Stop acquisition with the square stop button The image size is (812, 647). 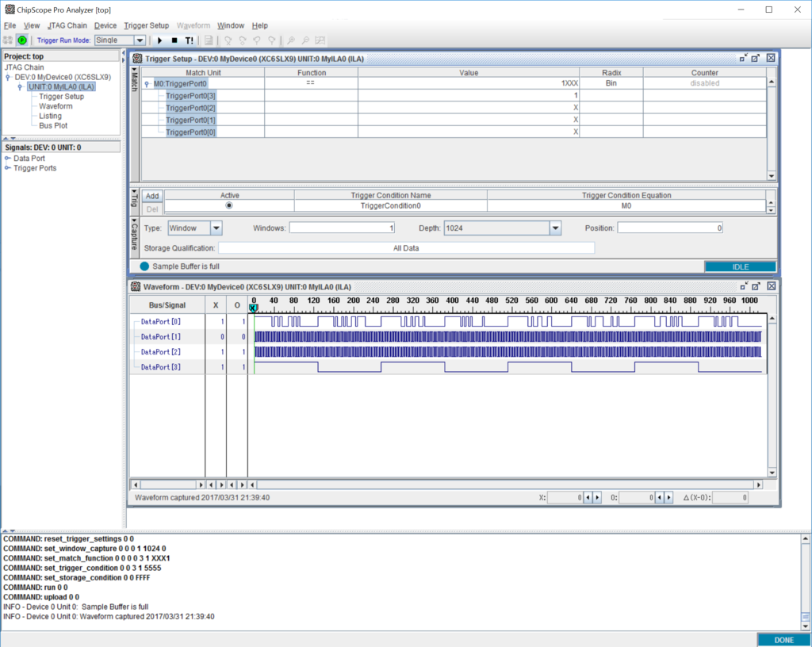pyautogui.click(x=174, y=40)
